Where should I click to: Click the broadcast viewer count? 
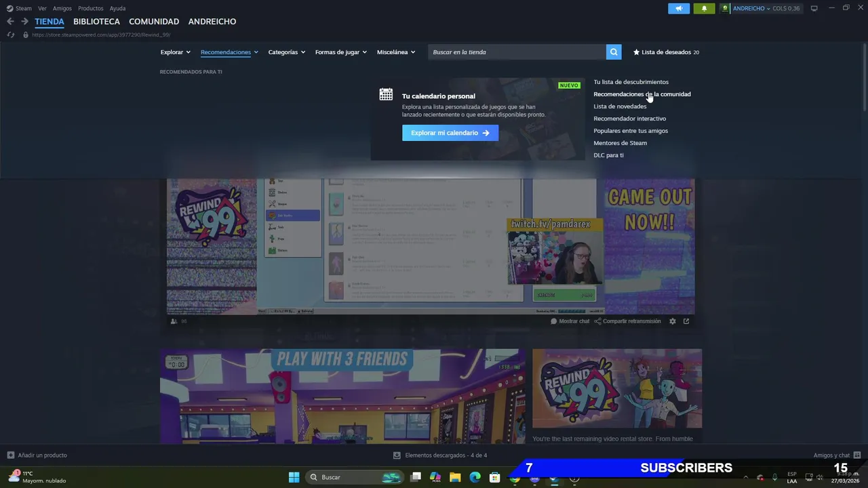point(178,321)
